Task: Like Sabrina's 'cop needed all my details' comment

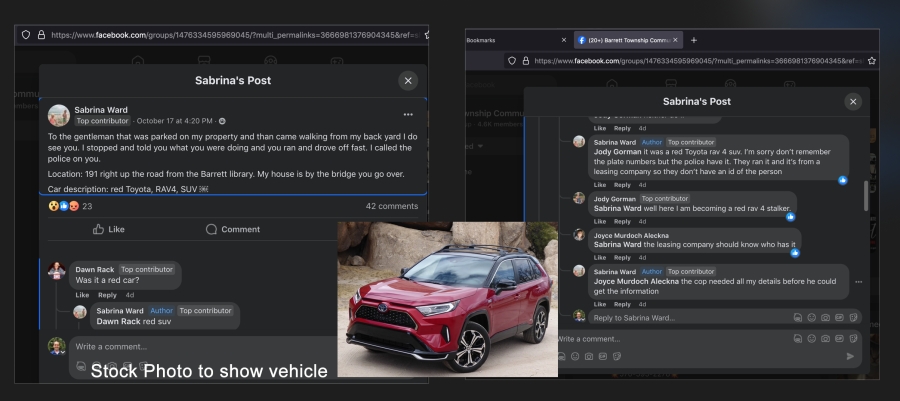Action: click(x=600, y=305)
